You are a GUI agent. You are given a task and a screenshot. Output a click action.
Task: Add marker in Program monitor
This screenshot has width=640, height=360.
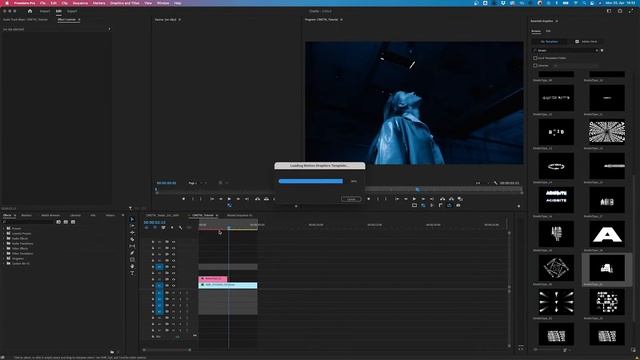[x=369, y=199]
